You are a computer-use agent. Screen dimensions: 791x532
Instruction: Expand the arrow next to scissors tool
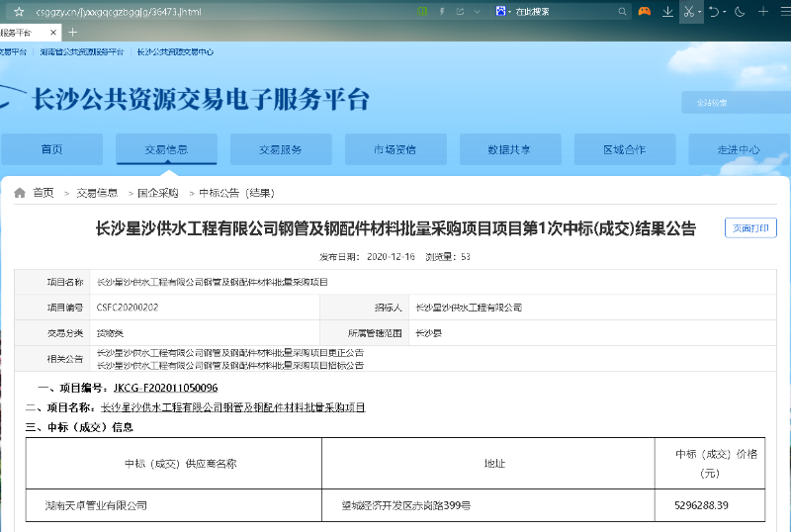699,12
